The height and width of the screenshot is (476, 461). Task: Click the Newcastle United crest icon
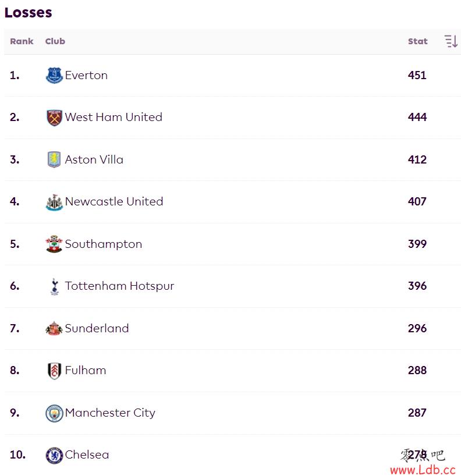[54, 202]
